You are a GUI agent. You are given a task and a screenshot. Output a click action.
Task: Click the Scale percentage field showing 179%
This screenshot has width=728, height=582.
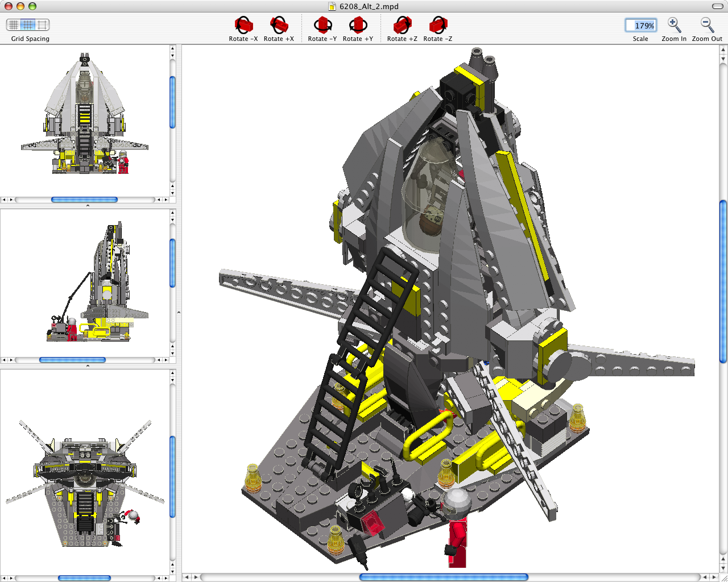pyautogui.click(x=640, y=26)
